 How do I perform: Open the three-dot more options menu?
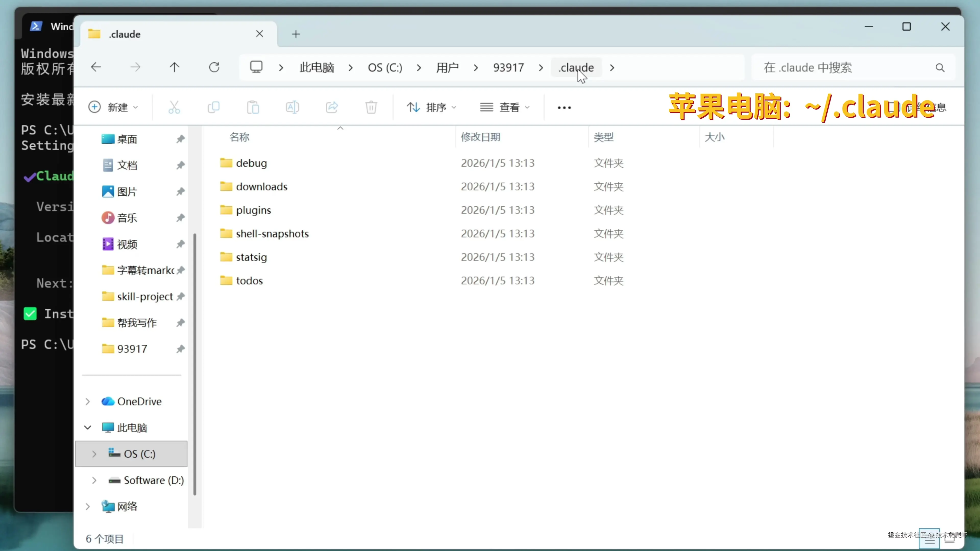point(564,107)
